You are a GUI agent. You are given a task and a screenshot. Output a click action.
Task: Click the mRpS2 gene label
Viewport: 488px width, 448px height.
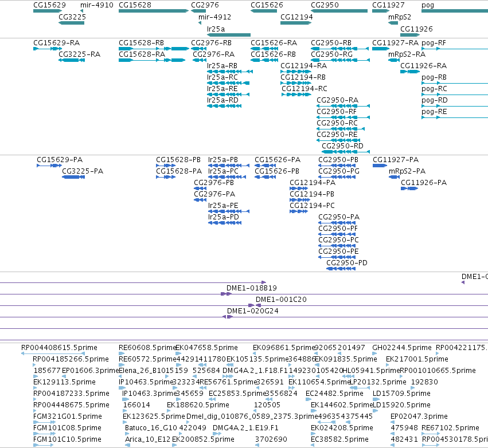click(400, 17)
